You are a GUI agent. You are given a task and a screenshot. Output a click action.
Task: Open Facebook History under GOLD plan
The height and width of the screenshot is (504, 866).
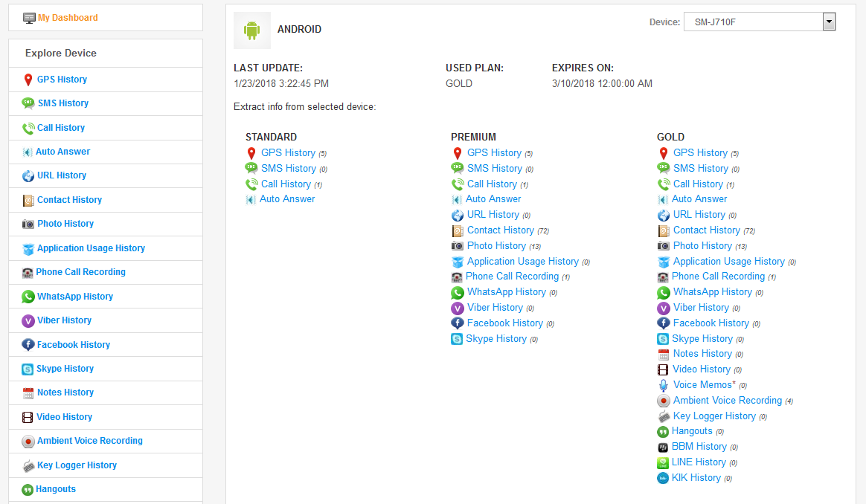coord(711,323)
